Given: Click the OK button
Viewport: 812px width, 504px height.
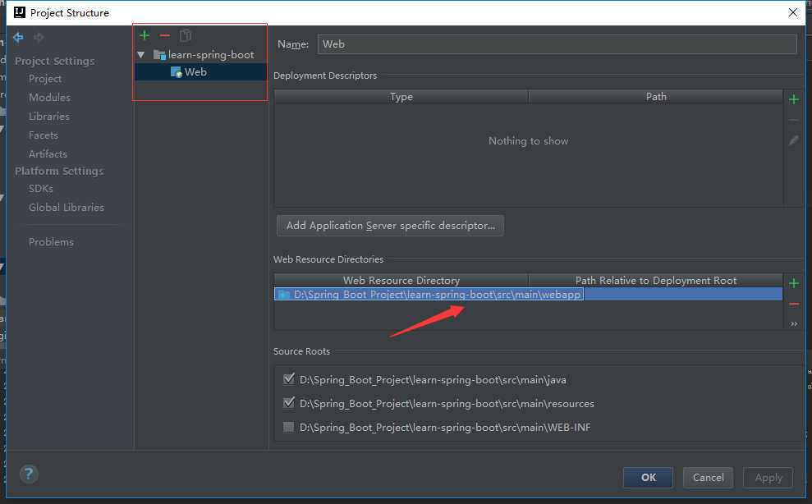Looking at the screenshot, I should pyautogui.click(x=648, y=478).
